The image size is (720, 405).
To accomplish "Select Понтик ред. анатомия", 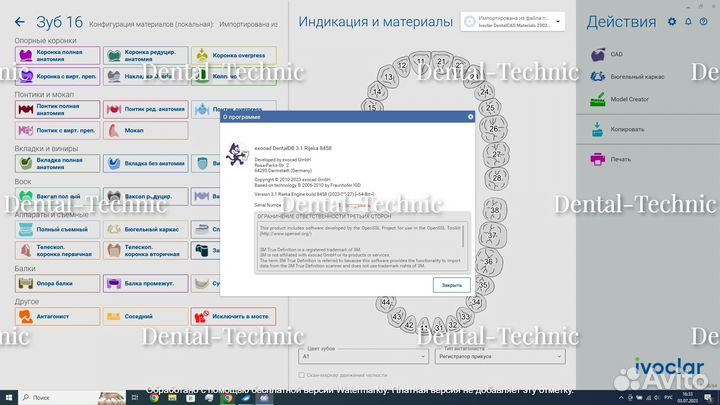I will [x=146, y=109].
